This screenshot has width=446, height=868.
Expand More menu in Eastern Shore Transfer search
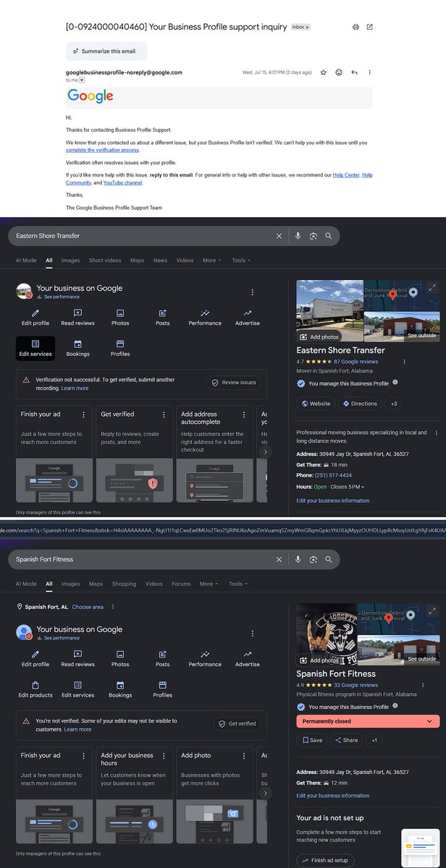[211, 260]
